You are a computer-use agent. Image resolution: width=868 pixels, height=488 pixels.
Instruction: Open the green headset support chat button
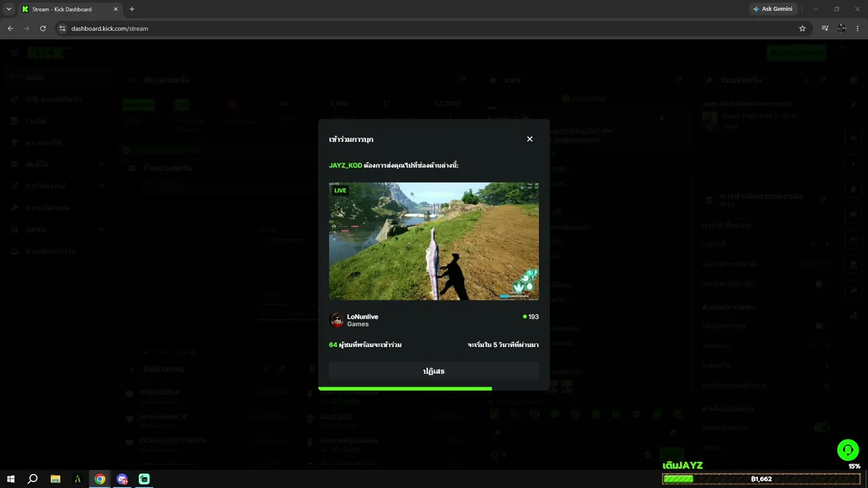[x=848, y=450]
